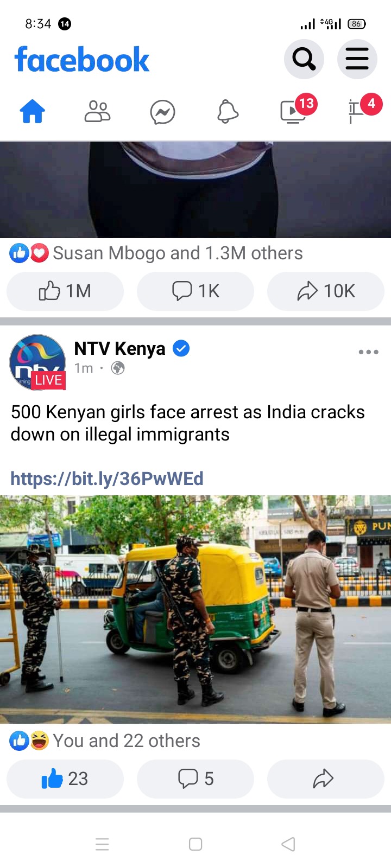Go to the Home feed tab
391x868 pixels.
click(x=33, y=112)
